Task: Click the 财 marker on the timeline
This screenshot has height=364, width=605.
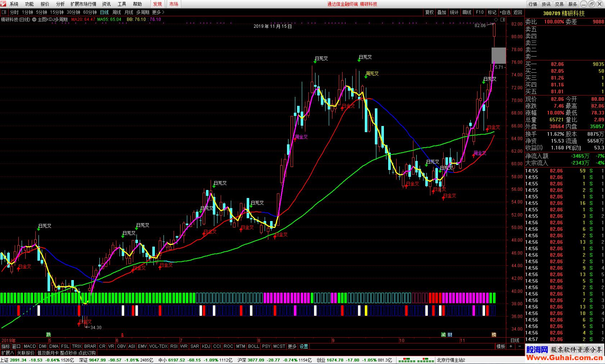Action: 450,335
